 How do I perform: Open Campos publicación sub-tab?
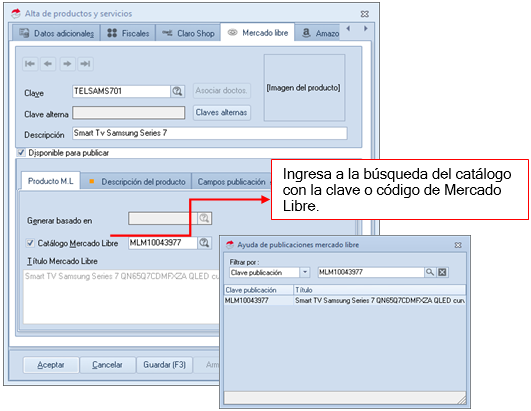click(232, 182)
